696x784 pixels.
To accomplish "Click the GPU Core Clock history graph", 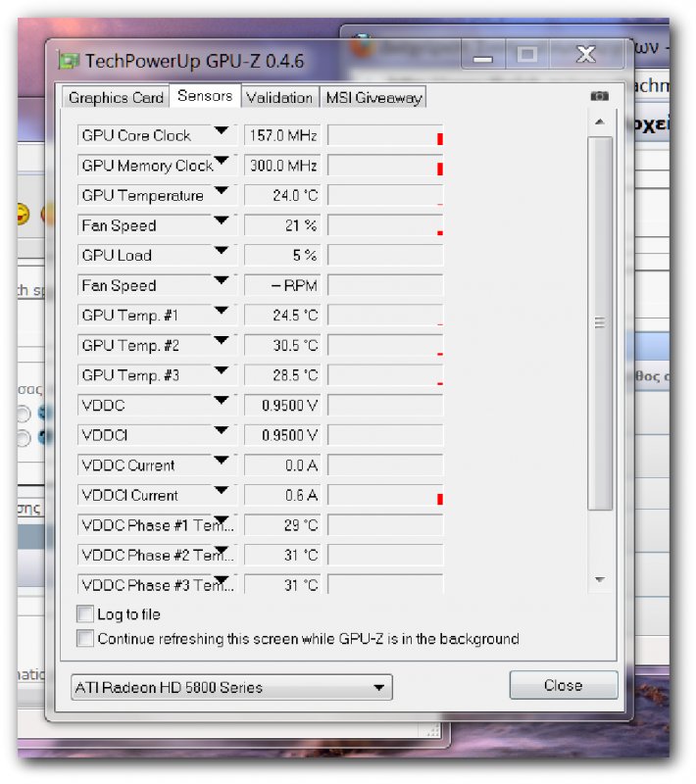I will [x=385, y=135].
